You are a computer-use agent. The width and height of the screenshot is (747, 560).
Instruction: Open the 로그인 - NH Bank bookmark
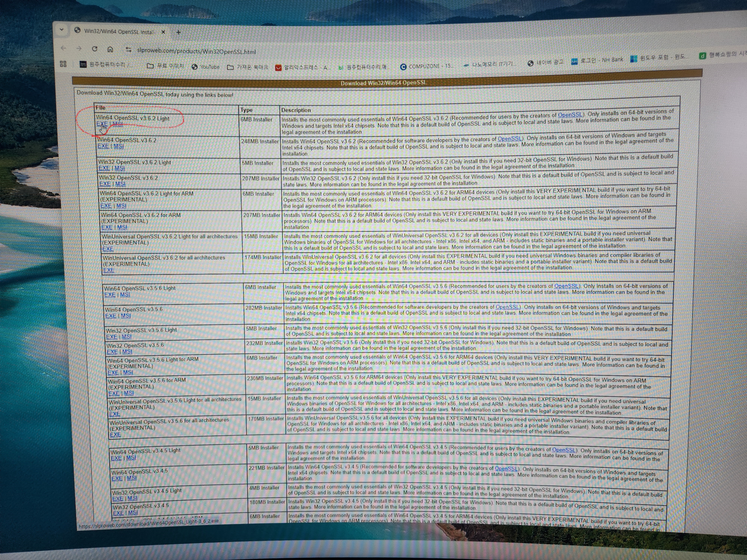pos(597,60)
